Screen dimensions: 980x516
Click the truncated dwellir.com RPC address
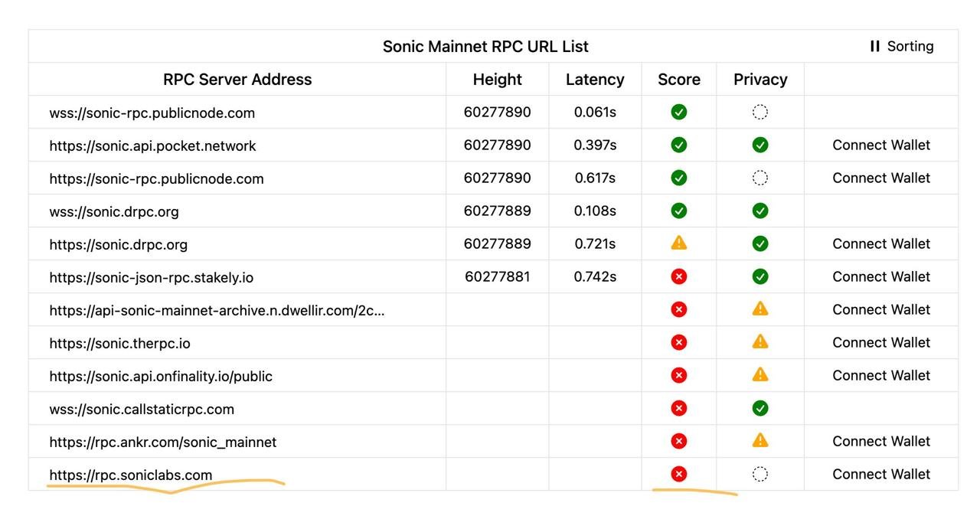[x=217, y=310]
